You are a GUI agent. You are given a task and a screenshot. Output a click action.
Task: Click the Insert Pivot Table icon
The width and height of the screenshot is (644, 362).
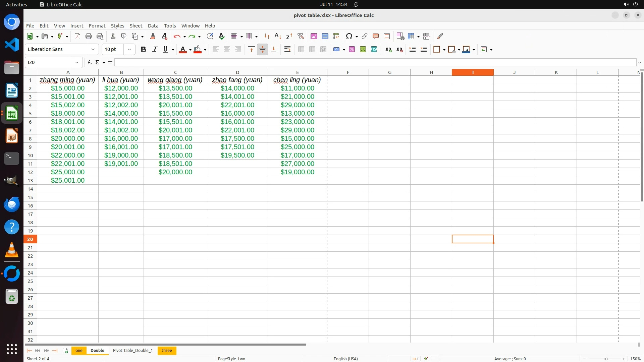point(336,36)
